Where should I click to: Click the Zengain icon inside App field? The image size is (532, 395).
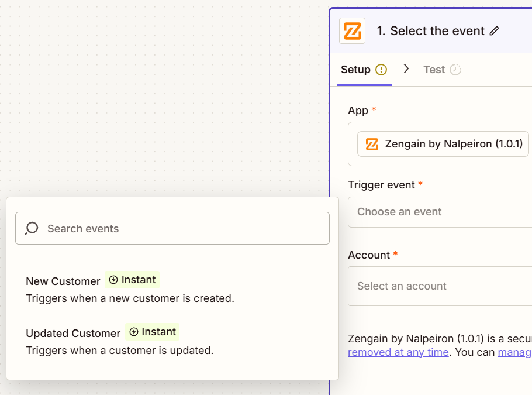click(372, 144)
